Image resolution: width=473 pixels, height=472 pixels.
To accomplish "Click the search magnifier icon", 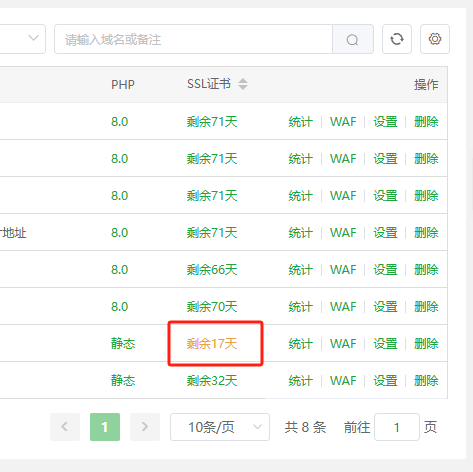I will click(x=353, y=39).
